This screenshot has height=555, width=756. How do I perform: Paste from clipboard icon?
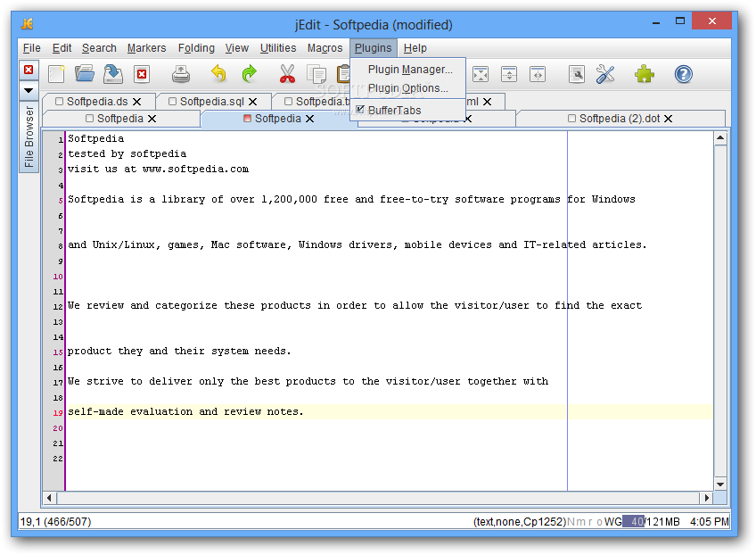point(343,74)
